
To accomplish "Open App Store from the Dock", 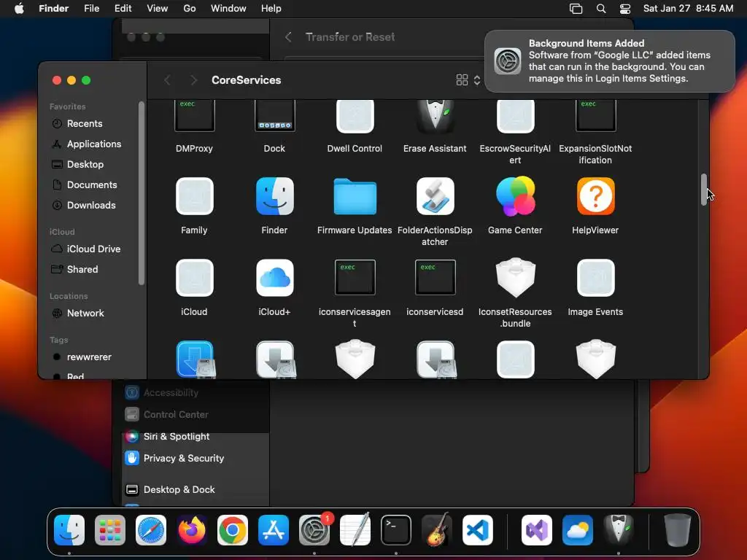I will 274,530.
